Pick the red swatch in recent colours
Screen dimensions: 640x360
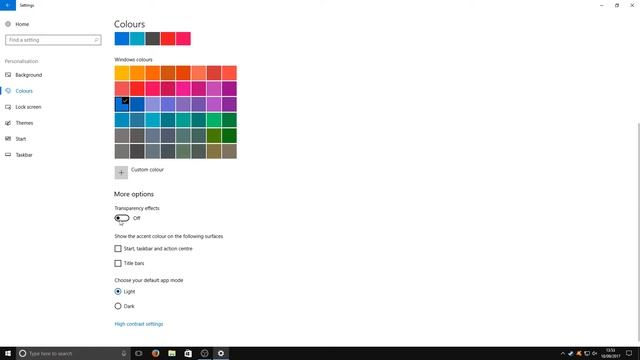(x=168, y=39)
